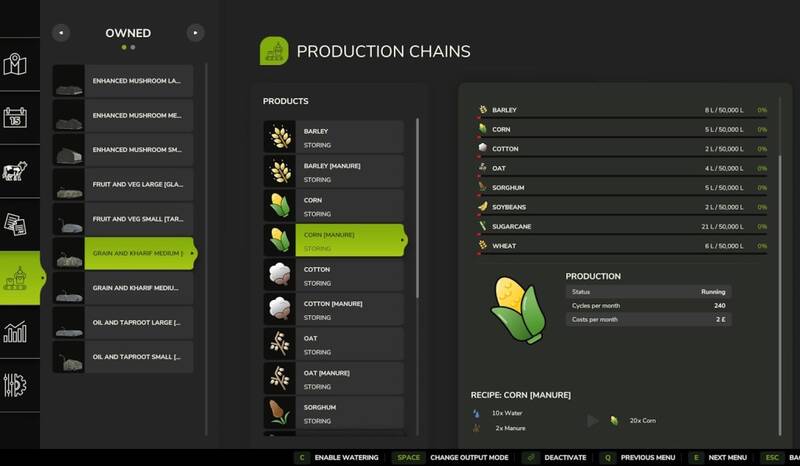This screenshot has width=800, height=466.
Task: Go to previous Owned page arrow
Action: (61, 33)
